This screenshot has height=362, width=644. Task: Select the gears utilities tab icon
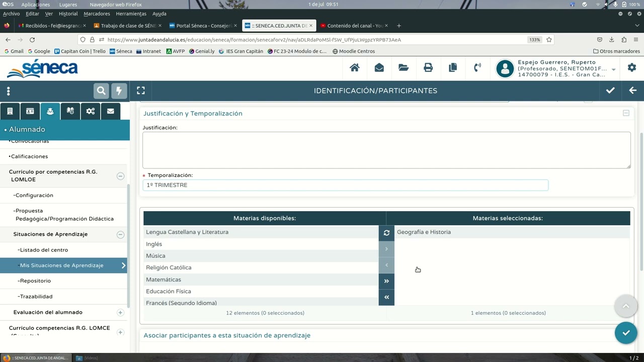[x=91, y=111]
